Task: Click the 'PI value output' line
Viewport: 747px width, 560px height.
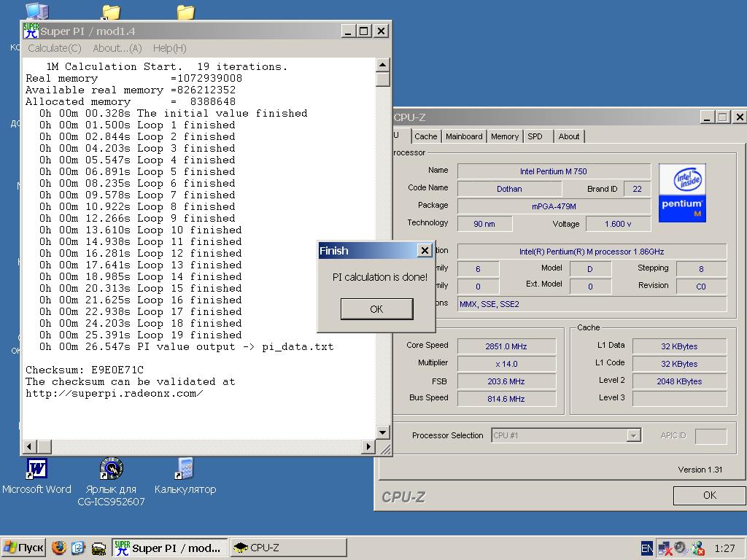Action: coord(186,346)
